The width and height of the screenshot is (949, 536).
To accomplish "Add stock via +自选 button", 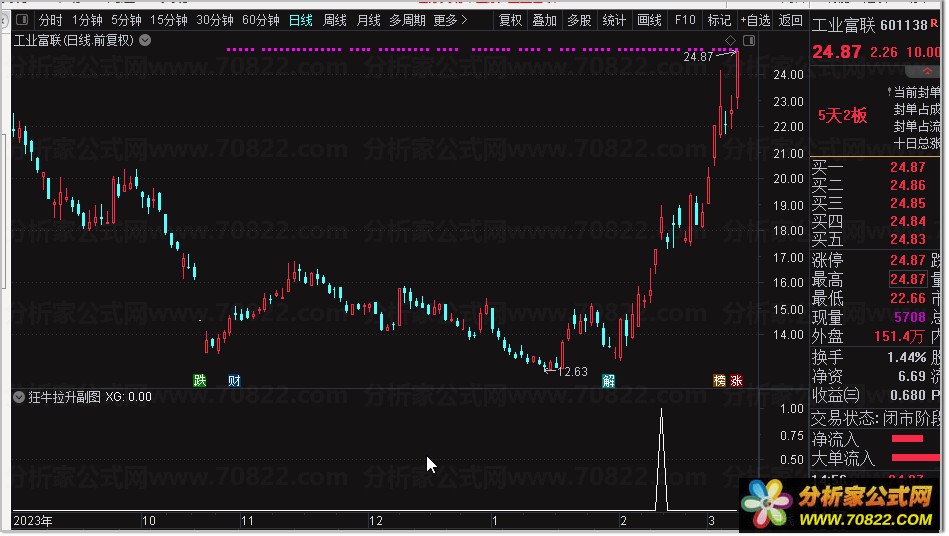I will [755, 21].
